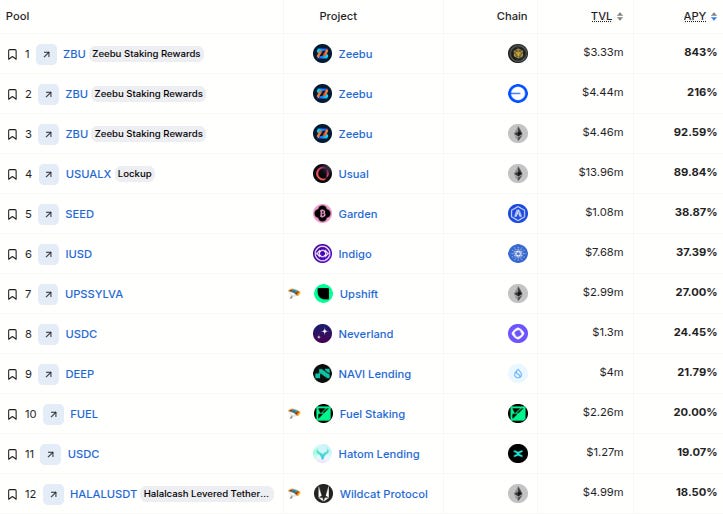Click the Usual project logo

(322, 174)
